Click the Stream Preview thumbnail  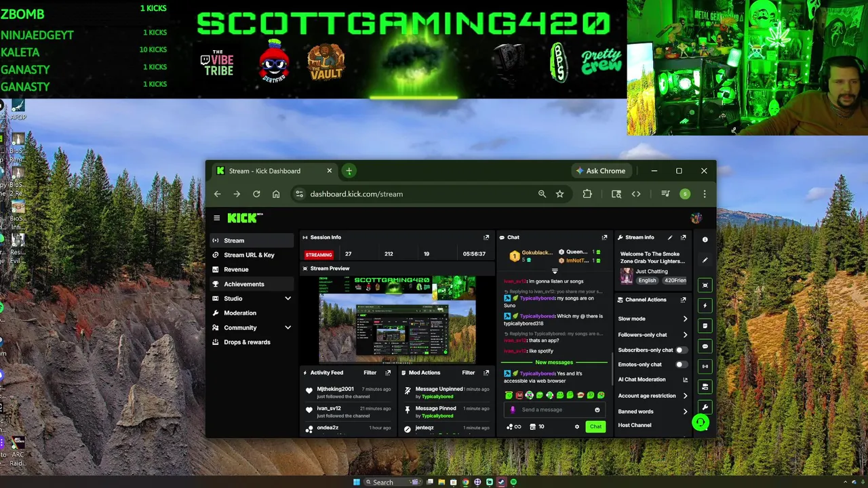[397, 319]
